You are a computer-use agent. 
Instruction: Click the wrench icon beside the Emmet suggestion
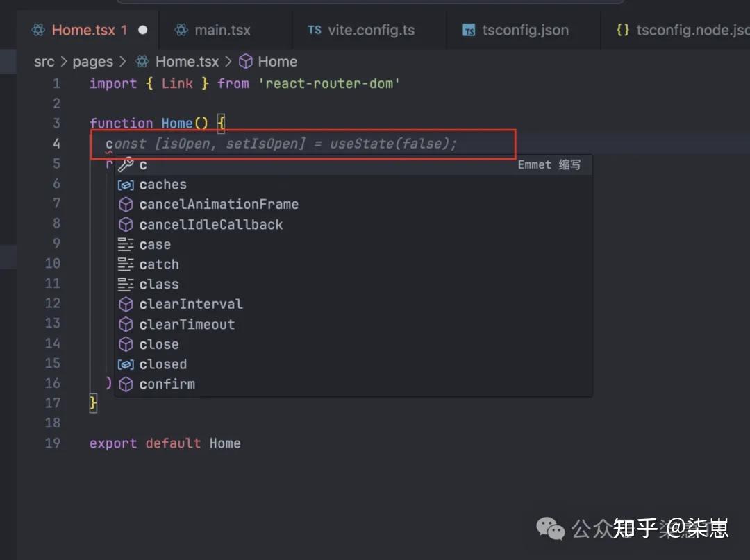(126, 164)
